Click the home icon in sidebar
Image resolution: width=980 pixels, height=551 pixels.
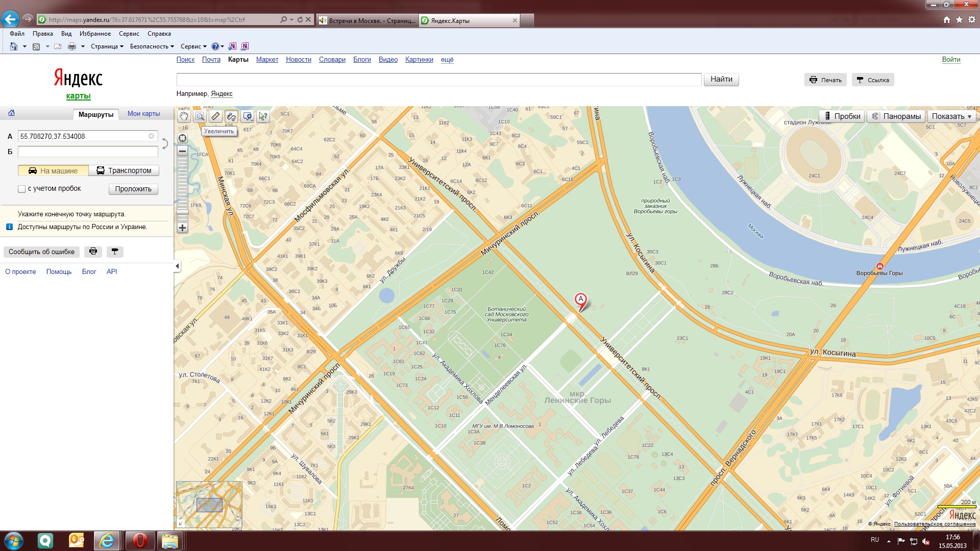point(11,113)
